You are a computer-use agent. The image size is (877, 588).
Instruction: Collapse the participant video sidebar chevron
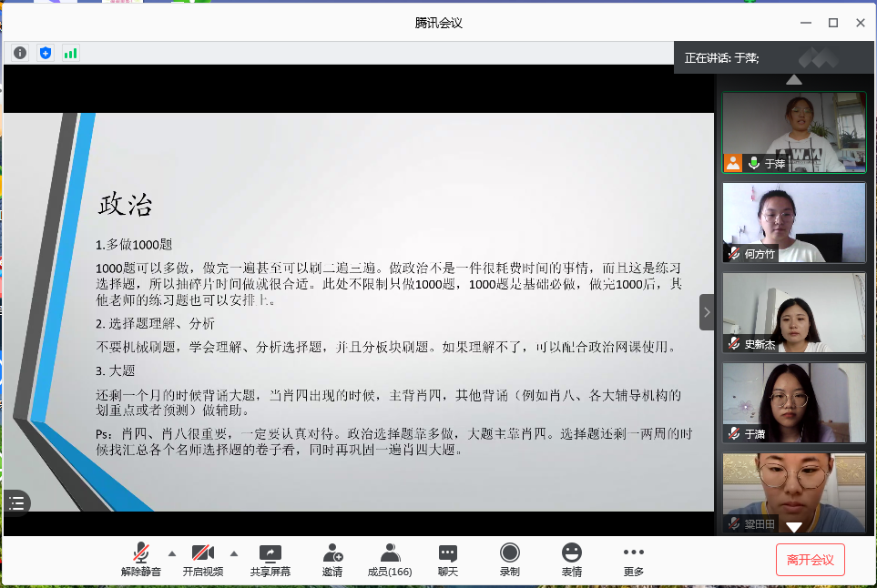707,312
